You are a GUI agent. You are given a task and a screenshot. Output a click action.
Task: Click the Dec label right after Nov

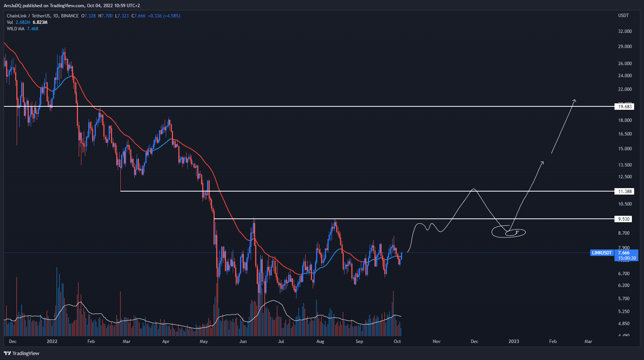pos(474,341)
